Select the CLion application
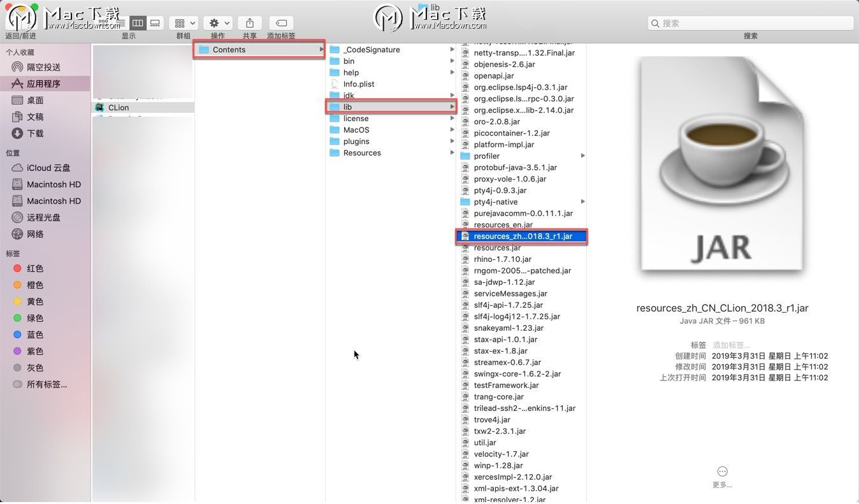The height and width of the screenshot is (504, 859). (143, 108)
